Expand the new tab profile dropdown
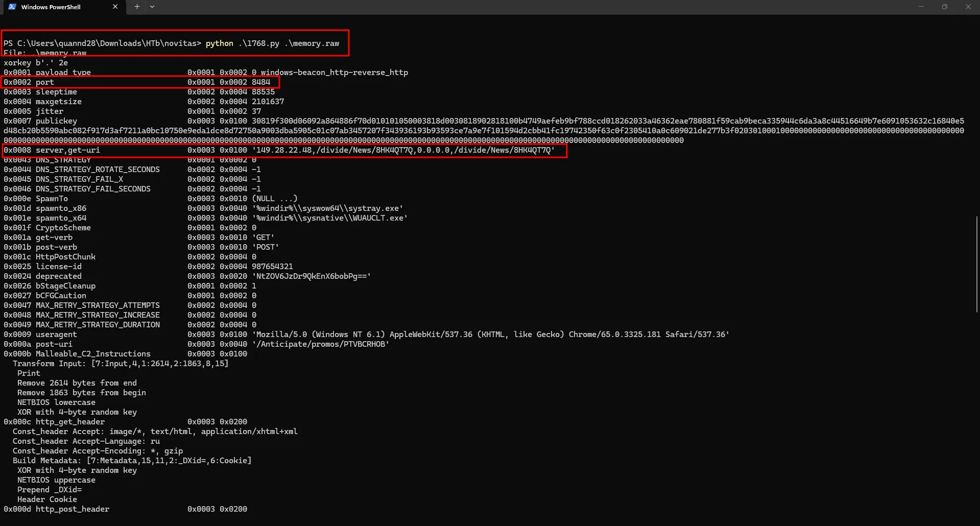Screen dimensions: 980x526 point(152,7)
